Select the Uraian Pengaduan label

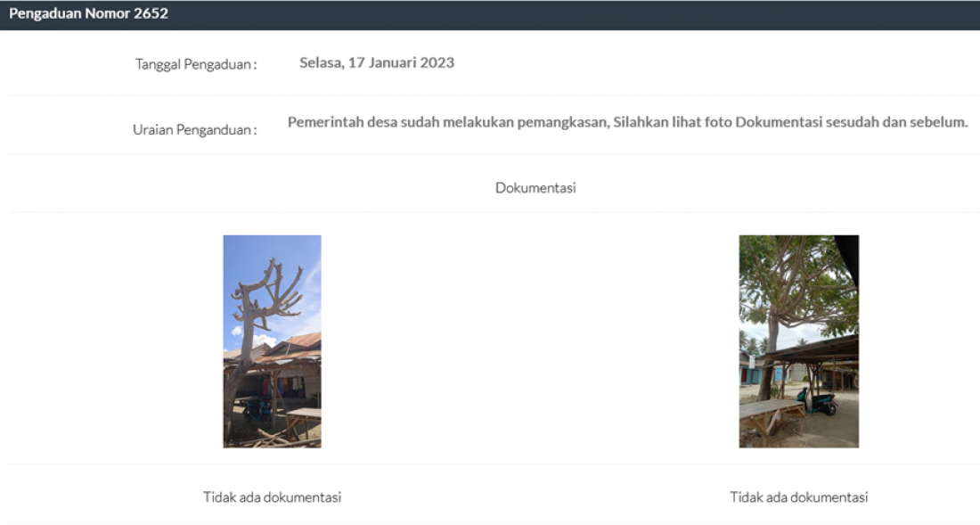click(x=192, y=127)
